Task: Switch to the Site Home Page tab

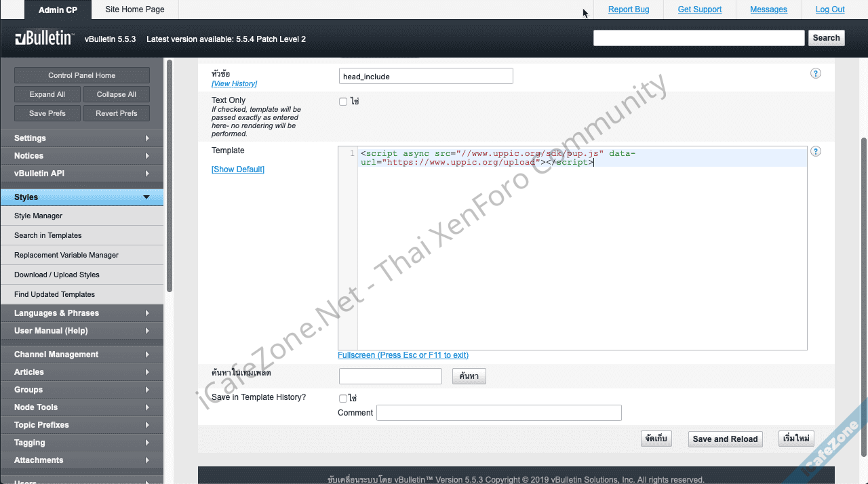Action: [x=135, y=9]
